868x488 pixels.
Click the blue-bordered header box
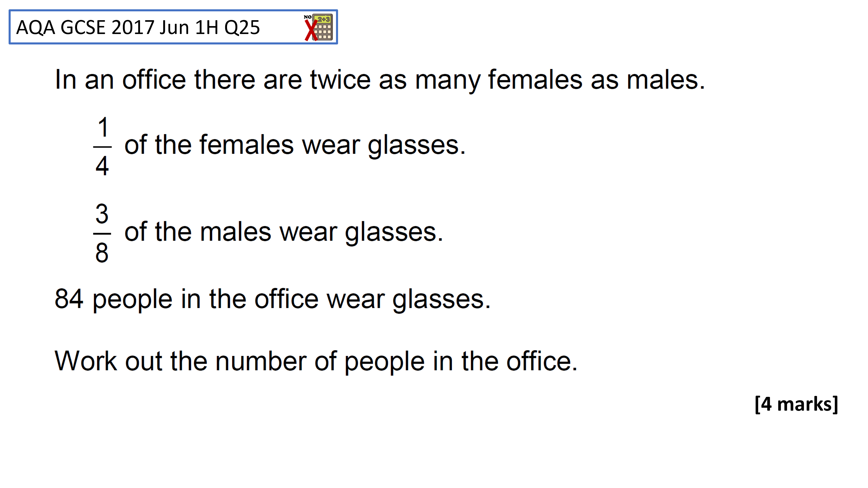click(x=173, y=27)
